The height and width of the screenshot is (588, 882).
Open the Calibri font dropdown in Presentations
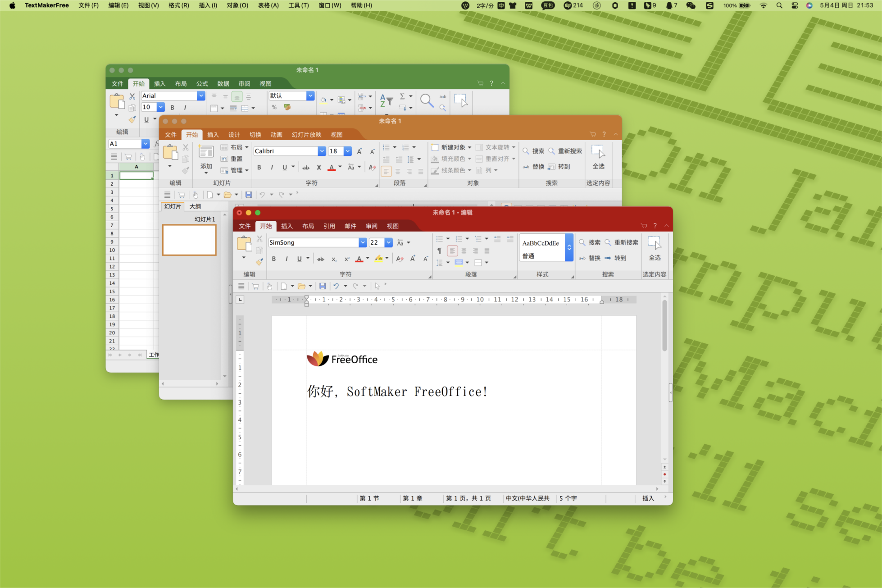pyautogui.click(x=322, y=151)
